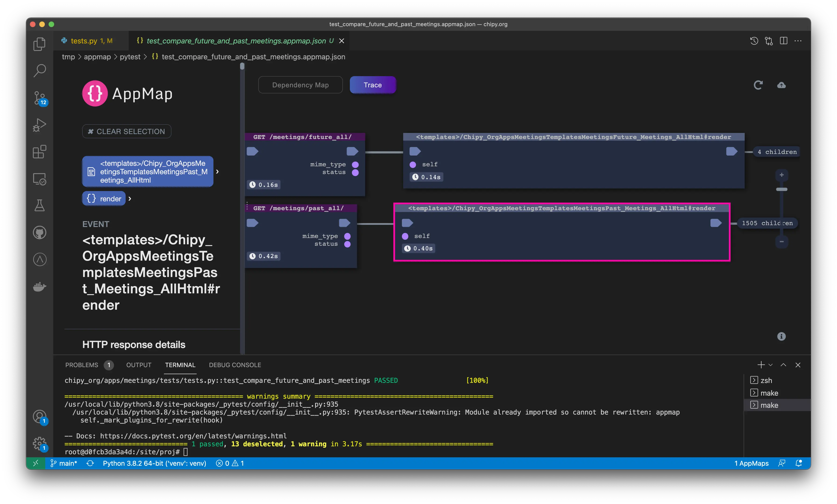Click the main* git branch in status bar
The height and width of the screenshot is (504, 837).
64,463
